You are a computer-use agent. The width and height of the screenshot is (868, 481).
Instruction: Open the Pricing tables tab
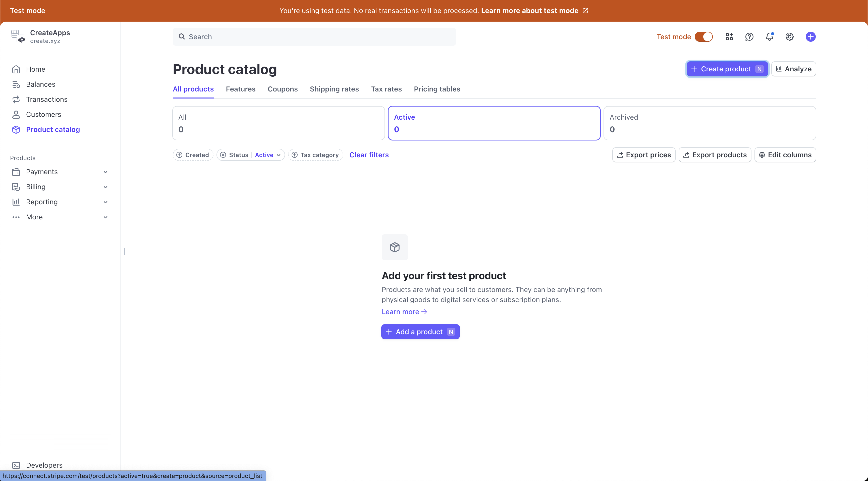pyautogui.click(x=437, y=89)
